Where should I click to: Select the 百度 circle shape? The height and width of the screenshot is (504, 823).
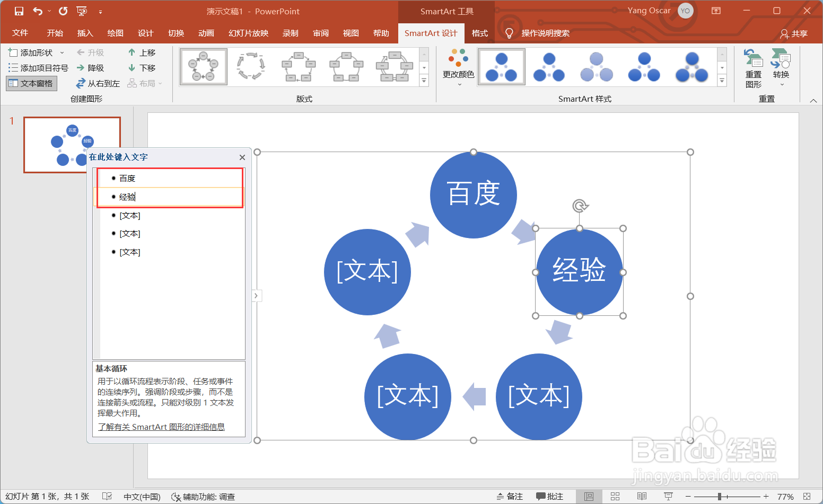[473, 194]
